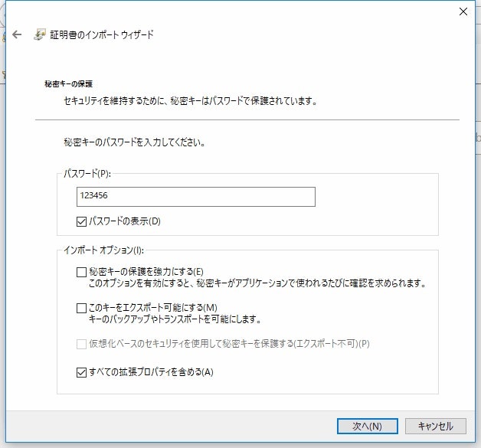481x448 pixels.
Task: Click the キャンセル button
Action: click(x=436, y=426)
